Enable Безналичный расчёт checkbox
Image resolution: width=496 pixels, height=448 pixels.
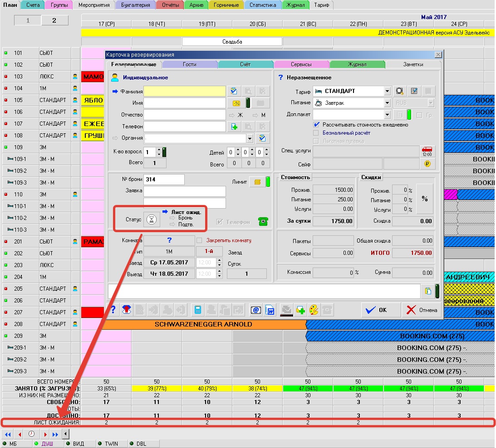[x=316, y=133]
